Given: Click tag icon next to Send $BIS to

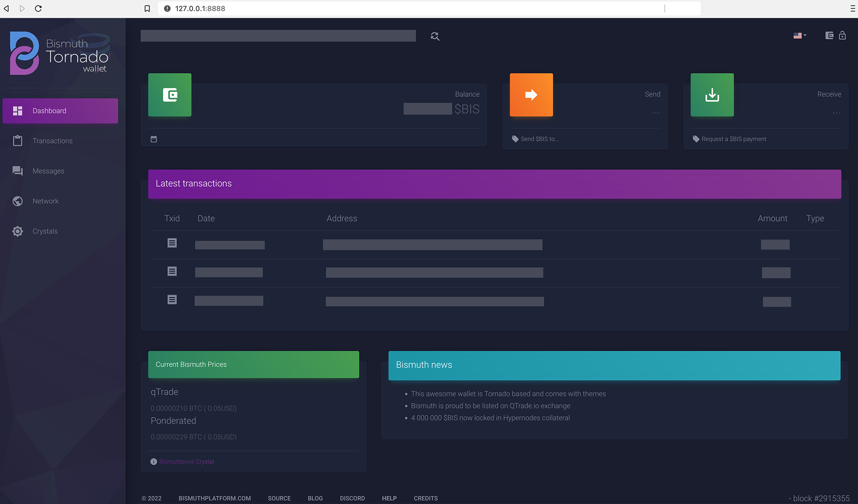Looking at the screenshot, I should [x=515, y=139].
